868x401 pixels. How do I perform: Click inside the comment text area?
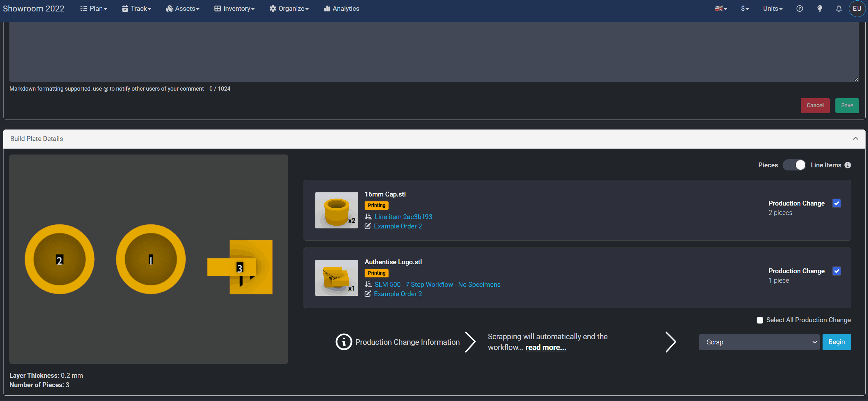[434, 52]
